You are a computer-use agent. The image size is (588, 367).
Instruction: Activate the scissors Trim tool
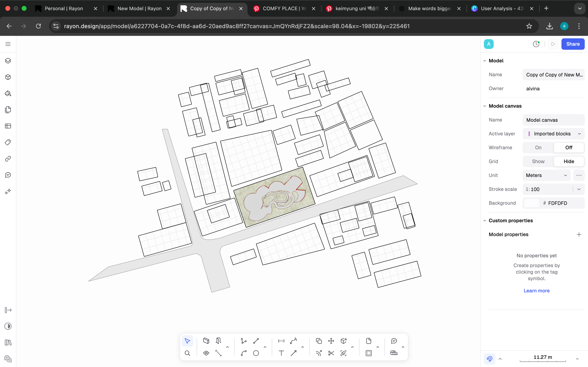pos(331,353)
